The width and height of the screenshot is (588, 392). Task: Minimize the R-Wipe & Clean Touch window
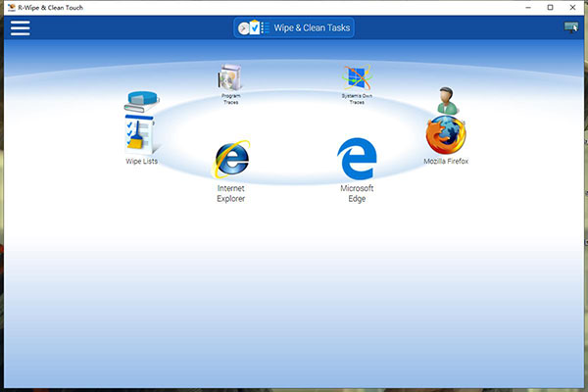(528, 8)
